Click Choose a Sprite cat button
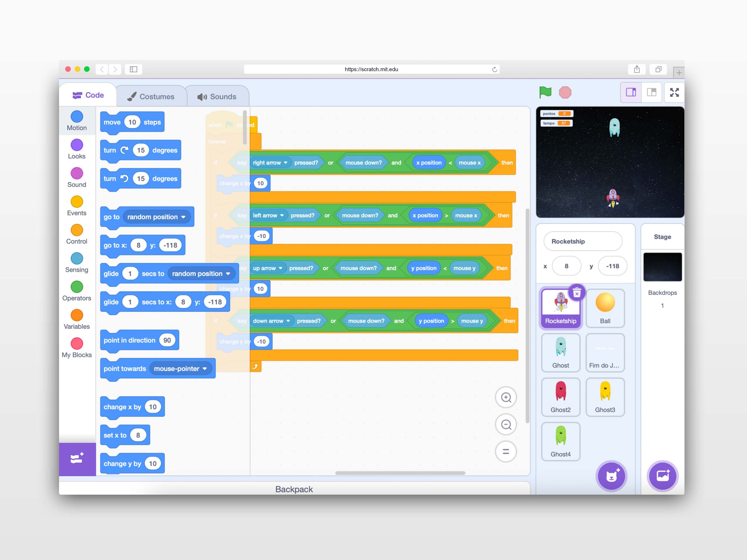This screenshot has width=747, height=560. coord(611,476)
